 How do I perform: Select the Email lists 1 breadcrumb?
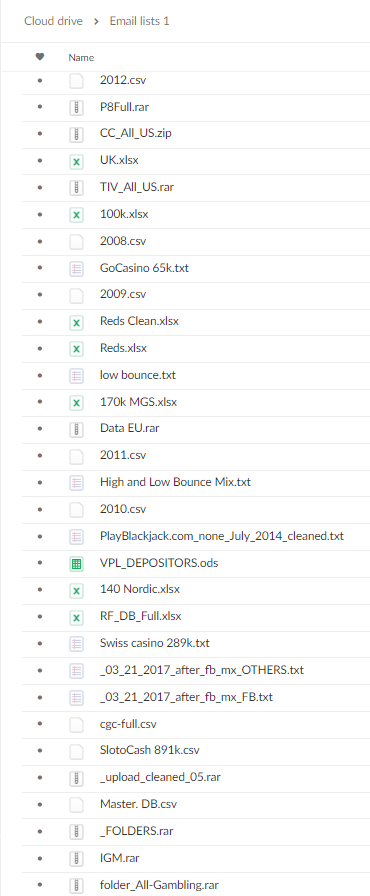139,21
